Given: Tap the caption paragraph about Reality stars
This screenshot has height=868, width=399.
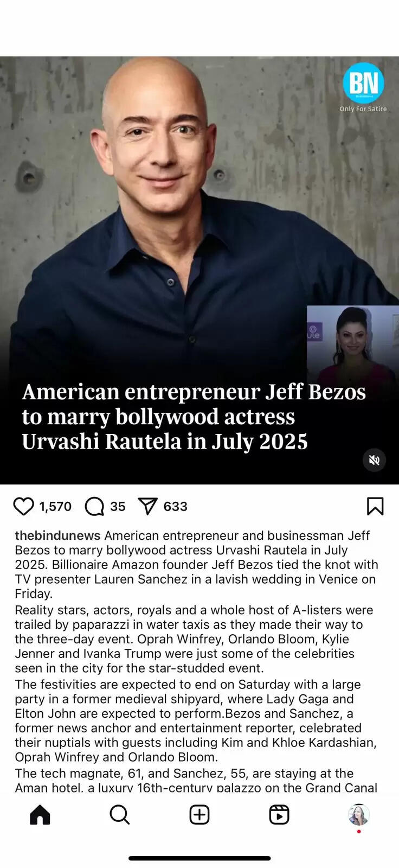Looking at the screenshot, I should [x=195, y=639].
